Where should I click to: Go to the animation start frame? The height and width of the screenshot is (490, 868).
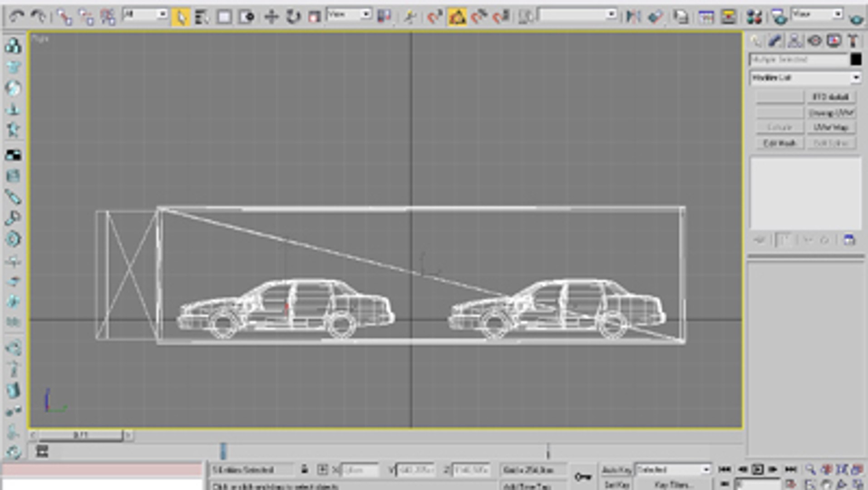coord(725,469)
